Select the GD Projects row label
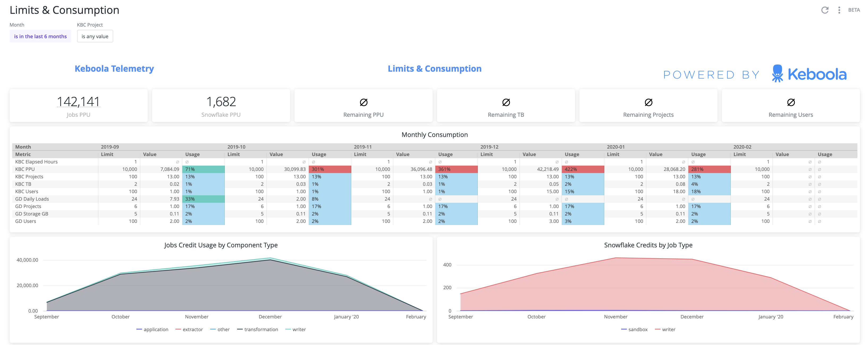 28,206
